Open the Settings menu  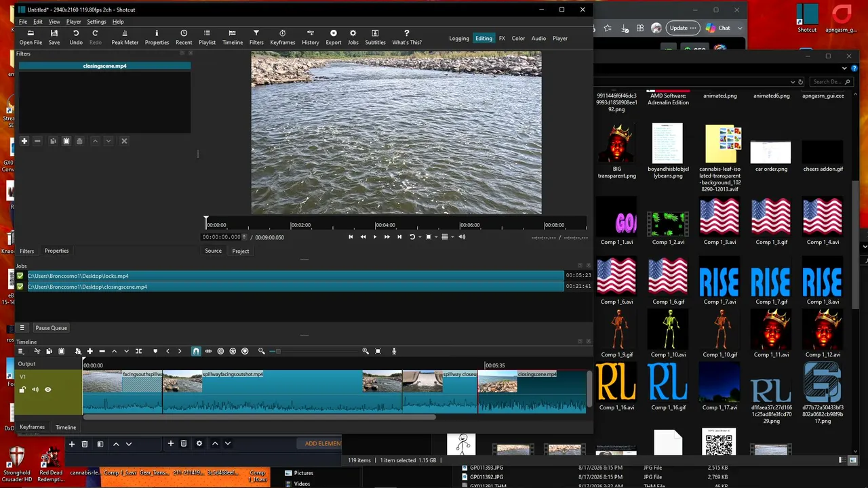pos(96,22)
